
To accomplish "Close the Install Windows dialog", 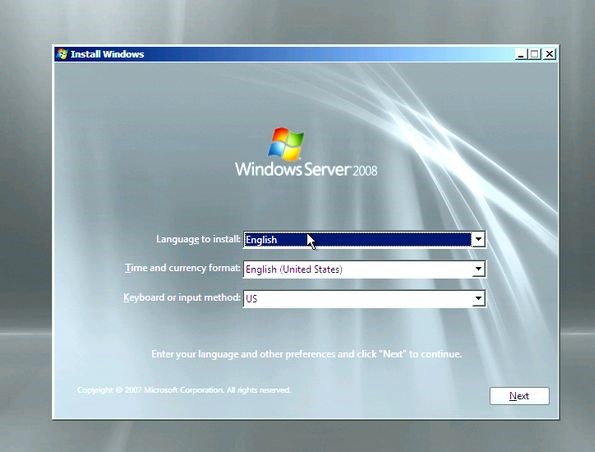I will pyautogui.click(x=549, y=54).
